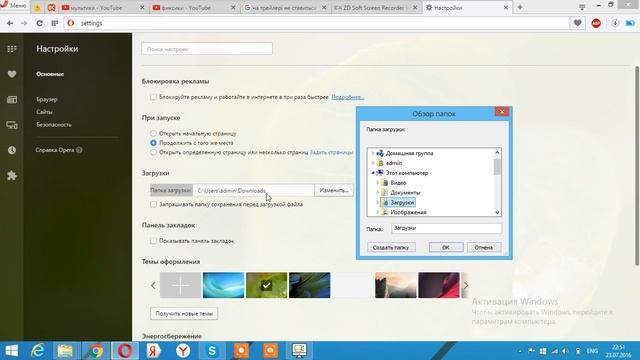Open Windows Start button
This screenshot has height=360, width=640.
click(12, 351)
